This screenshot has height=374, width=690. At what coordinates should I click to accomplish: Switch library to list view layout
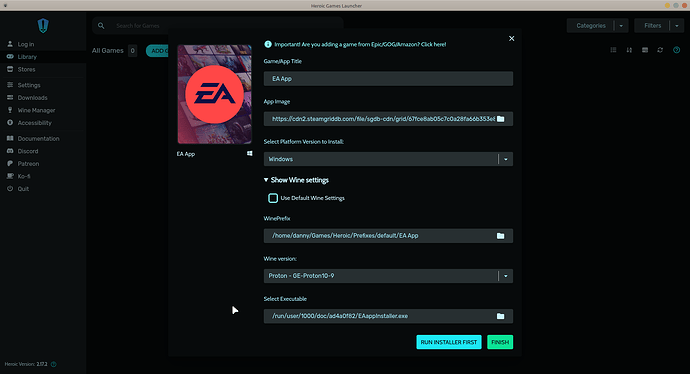pos(613,50)
